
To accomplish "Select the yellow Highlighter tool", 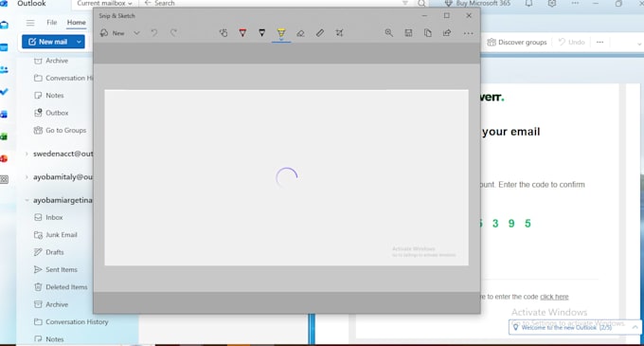I will 281,33.
